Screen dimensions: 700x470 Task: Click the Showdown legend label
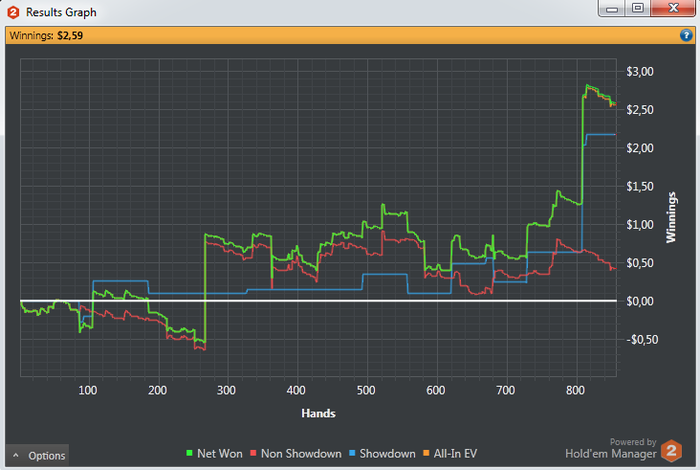(x=387, y=453)
